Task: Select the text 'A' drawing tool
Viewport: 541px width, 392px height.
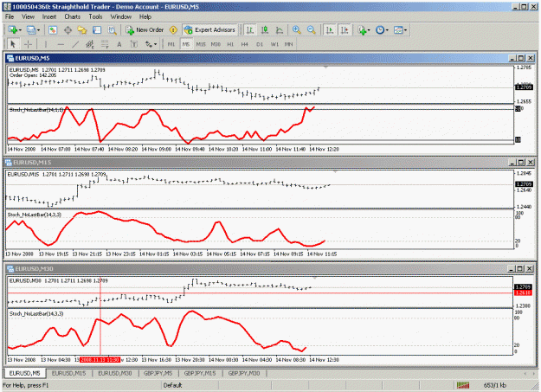Action: coord(119,44)
